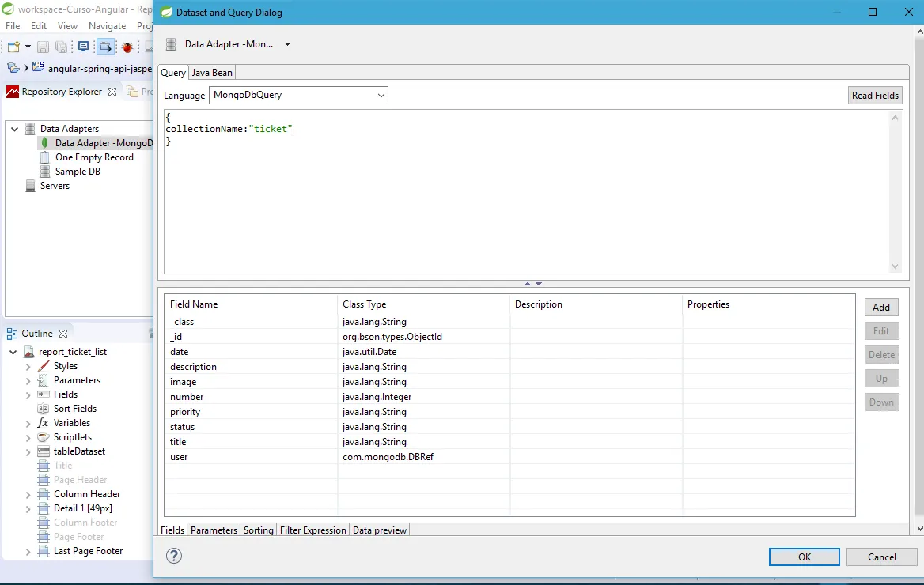Click the MongoDB leaf data adapter icon
Image resolution: width=924 pixels, height=585 pixels.
point(45,143)
